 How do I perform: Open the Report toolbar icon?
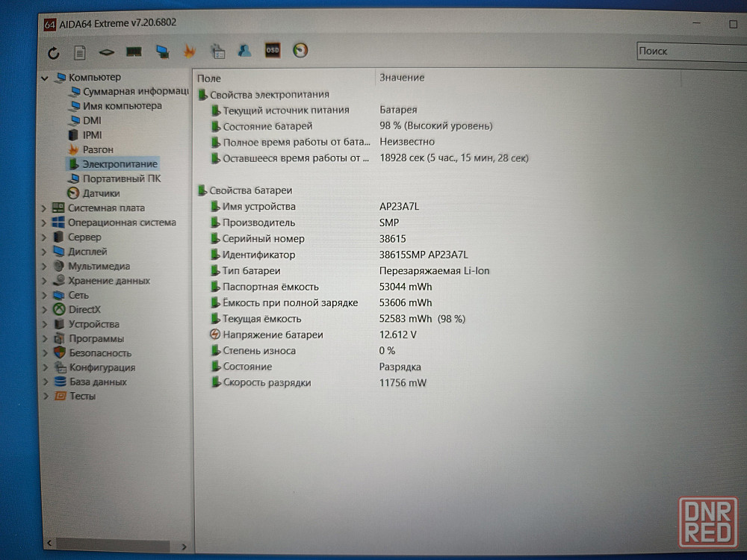click(80, 52)
